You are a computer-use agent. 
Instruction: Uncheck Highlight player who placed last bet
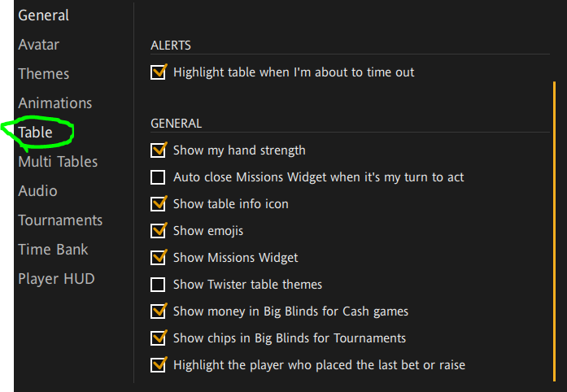click(x=159, y=365)
